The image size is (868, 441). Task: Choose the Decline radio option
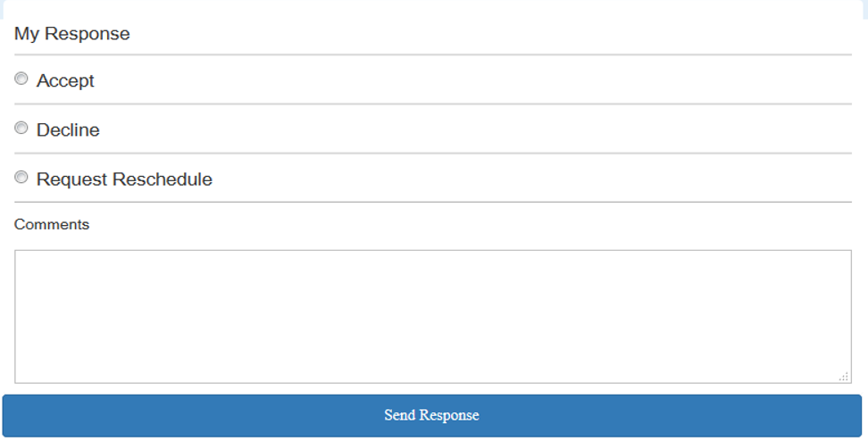tap(21, 129)
